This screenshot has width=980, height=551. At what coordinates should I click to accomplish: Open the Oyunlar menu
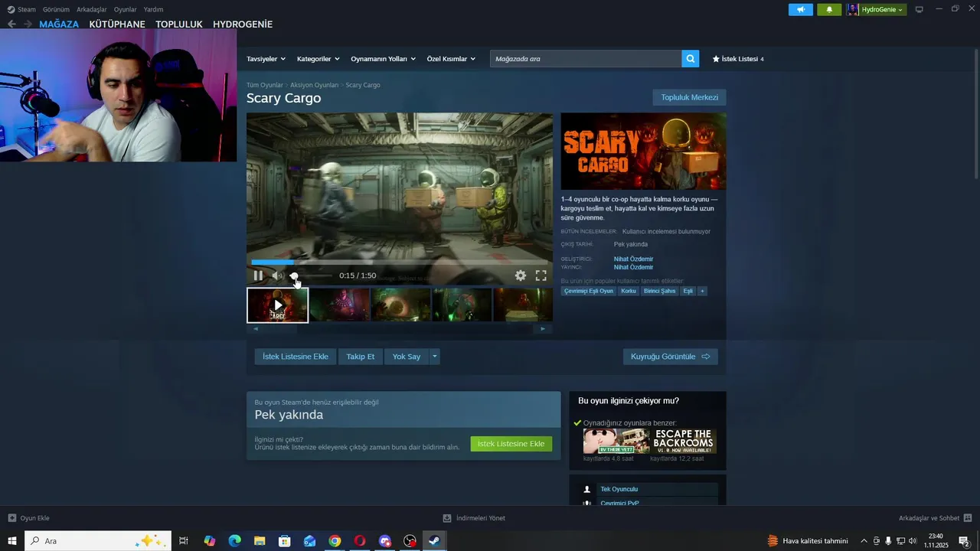coord(126,9)
